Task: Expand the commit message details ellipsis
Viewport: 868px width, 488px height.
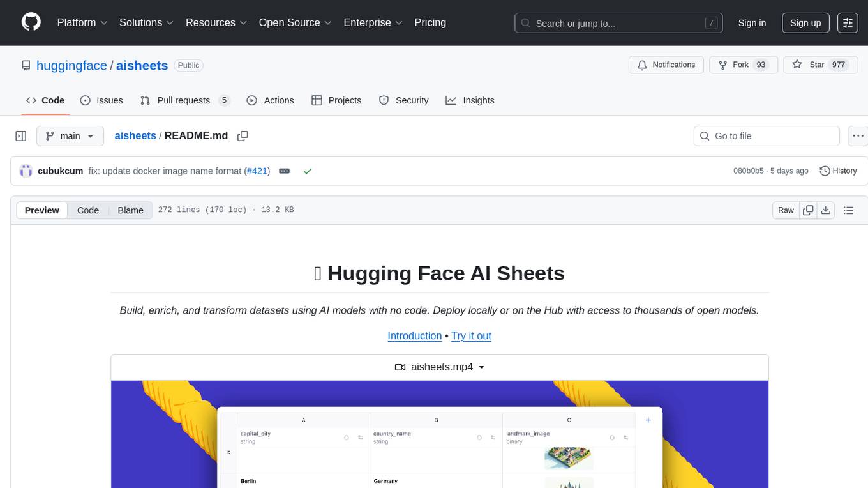Action: click(x=285, y=171)
